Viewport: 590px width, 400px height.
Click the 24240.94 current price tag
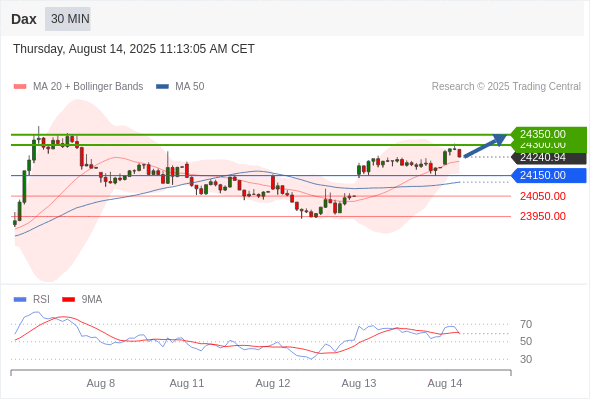pyautogui.click(x=549, y=157)
